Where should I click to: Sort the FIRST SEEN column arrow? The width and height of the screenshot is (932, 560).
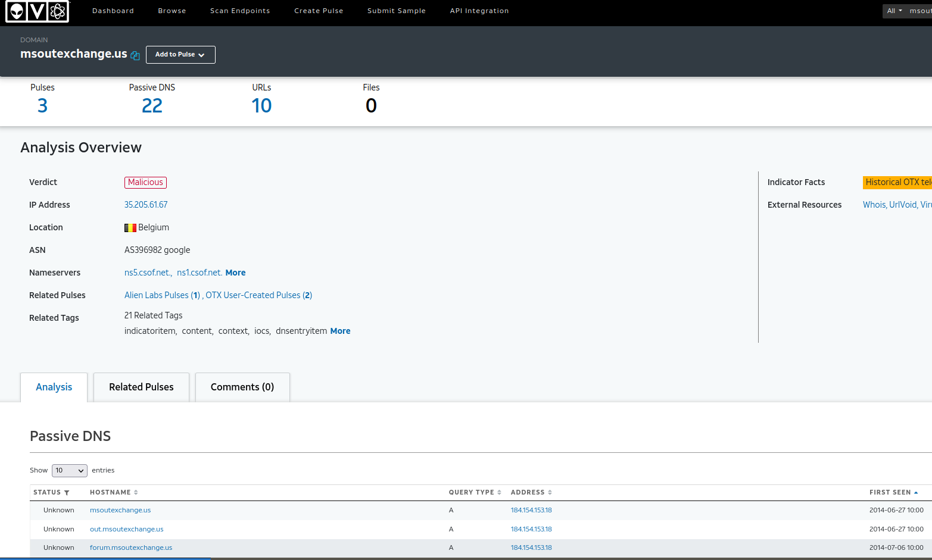tap(916, 493)
